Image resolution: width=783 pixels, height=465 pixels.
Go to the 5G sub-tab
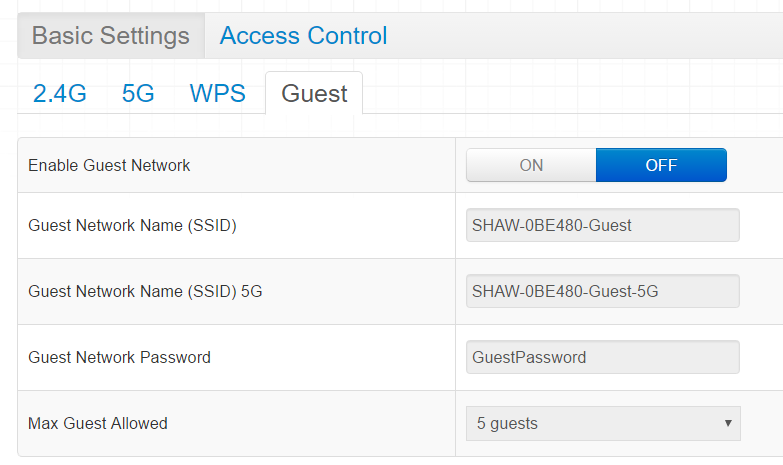pos(138,94)
